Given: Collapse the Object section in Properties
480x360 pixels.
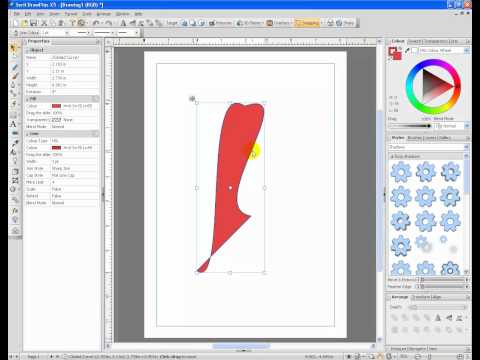Looking at the screenshot, I should point(28,50).
